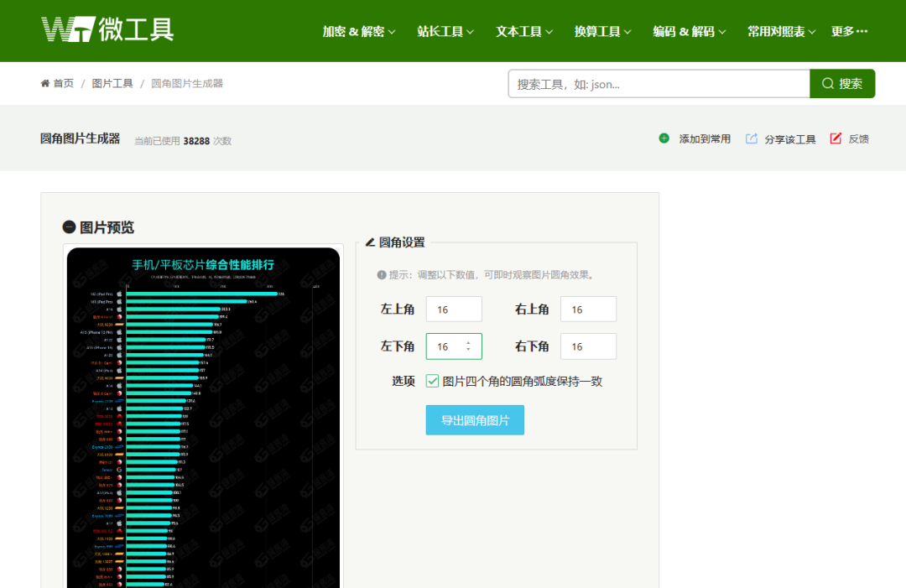Open the 编码 & 解码 dropdown

[690, 32]
